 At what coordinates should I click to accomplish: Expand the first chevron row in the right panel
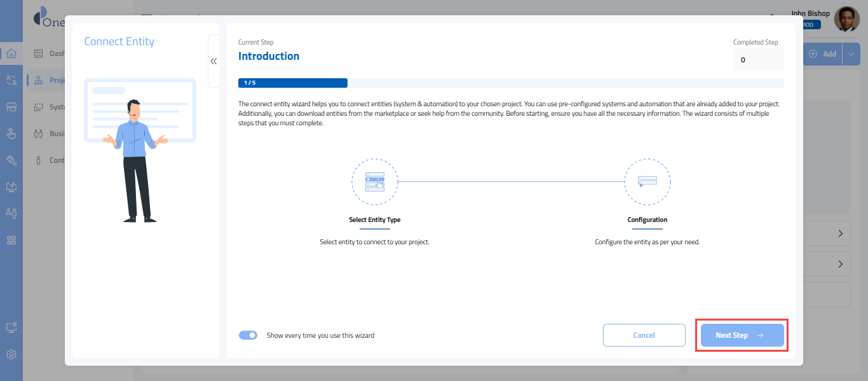[x=840, y=234]
